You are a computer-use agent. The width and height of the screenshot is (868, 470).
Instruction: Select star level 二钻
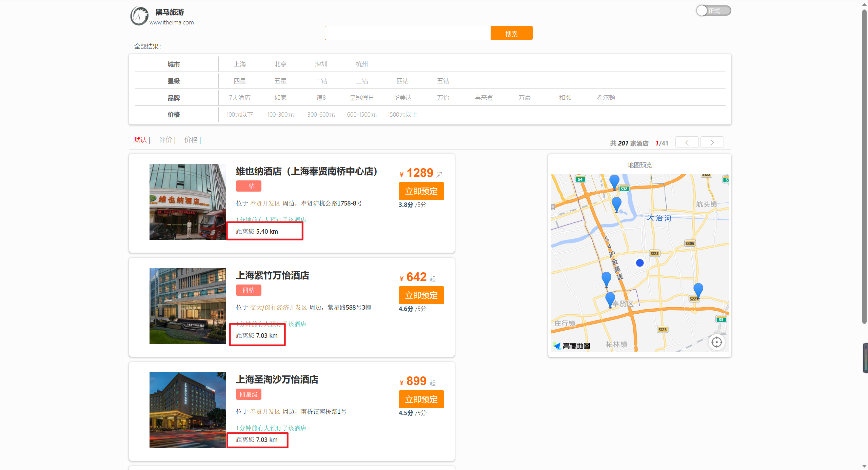pyautogui.click(x=321, y=81)
